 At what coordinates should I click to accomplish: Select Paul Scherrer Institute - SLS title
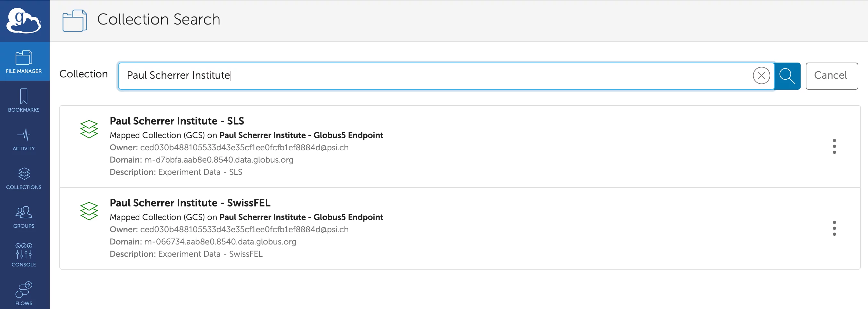[x=177, y=121]
